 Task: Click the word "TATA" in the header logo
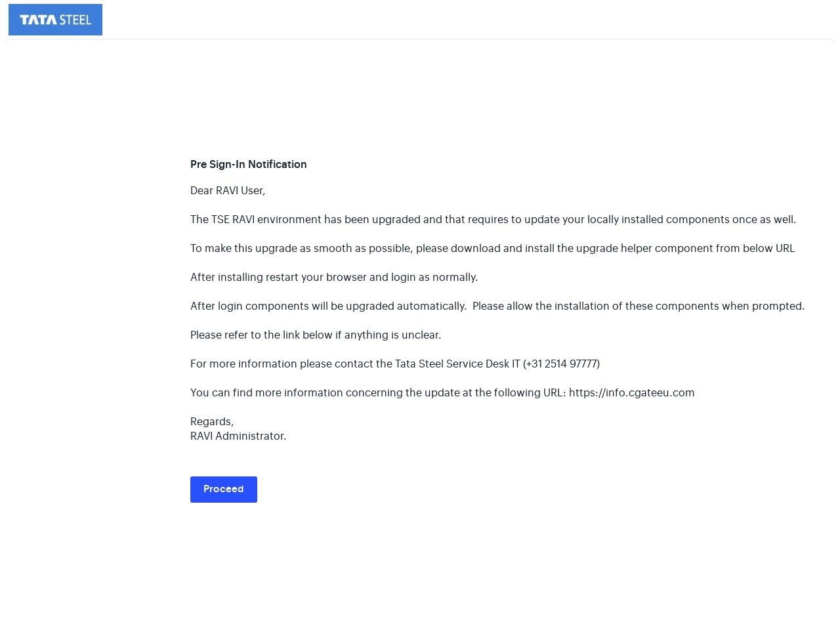[38, 20]
